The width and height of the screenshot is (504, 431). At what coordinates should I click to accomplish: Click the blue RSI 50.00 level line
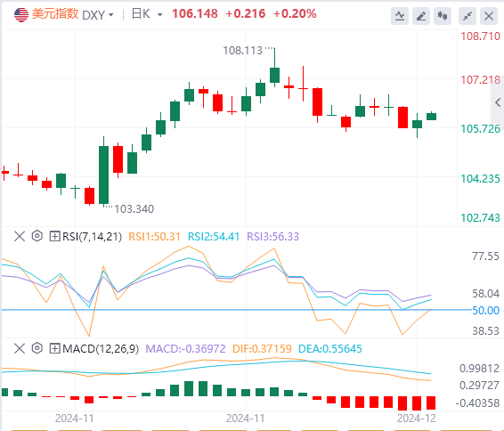(x=236, y=310)
